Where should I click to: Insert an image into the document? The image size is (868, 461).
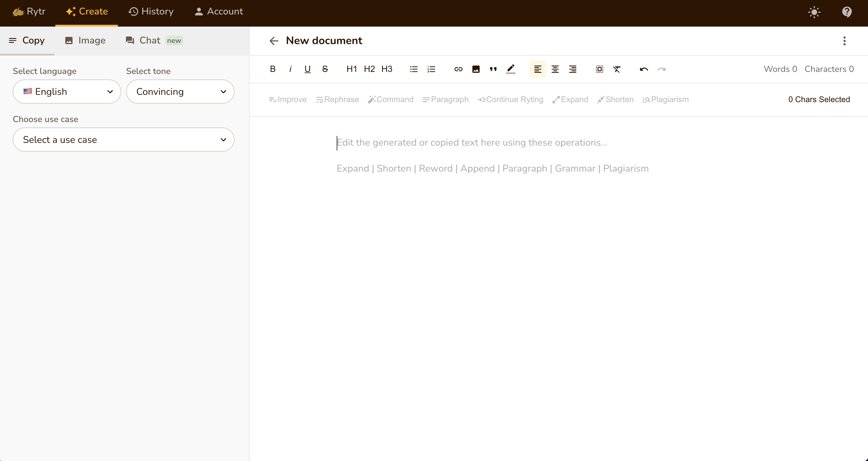[x=476, y=69]
